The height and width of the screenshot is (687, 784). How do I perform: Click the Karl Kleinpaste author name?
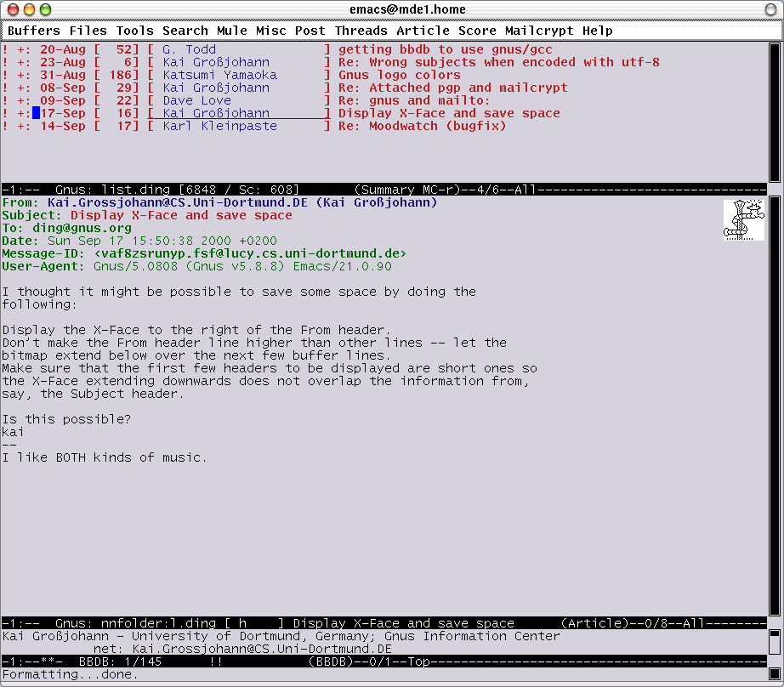pyautogui.click(x=219, y=126)
